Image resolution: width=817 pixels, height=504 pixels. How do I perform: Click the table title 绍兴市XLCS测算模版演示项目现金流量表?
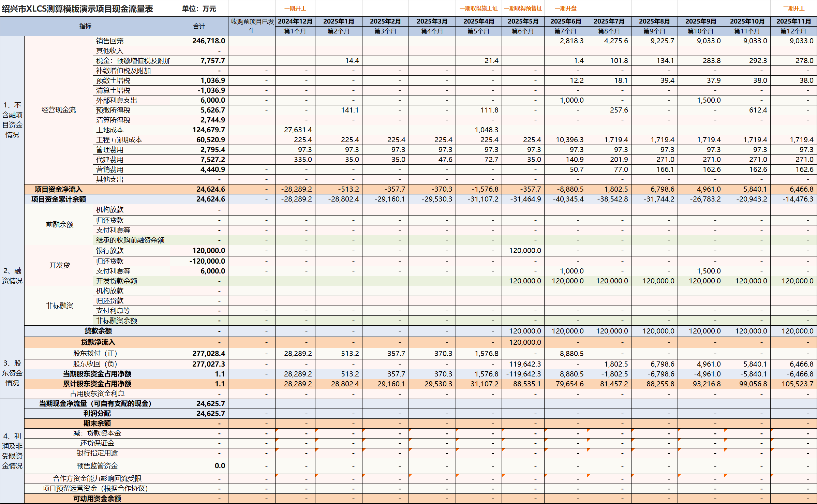(78, 8)
